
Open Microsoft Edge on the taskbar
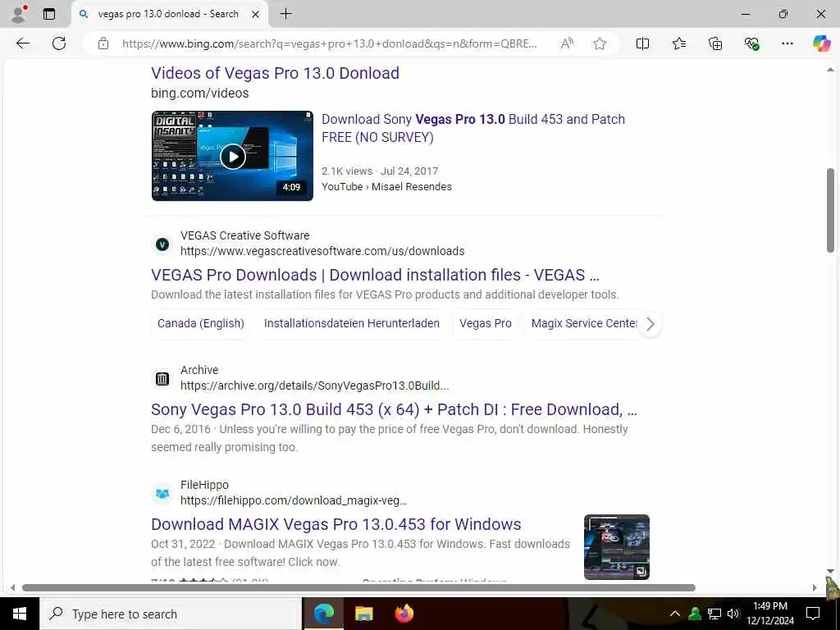323,614
